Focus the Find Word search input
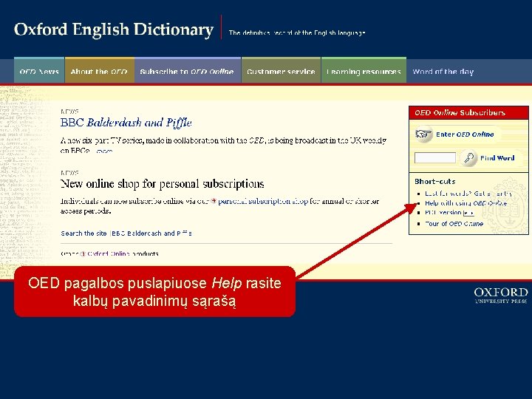The image size is (532, 399). [435, 158]
